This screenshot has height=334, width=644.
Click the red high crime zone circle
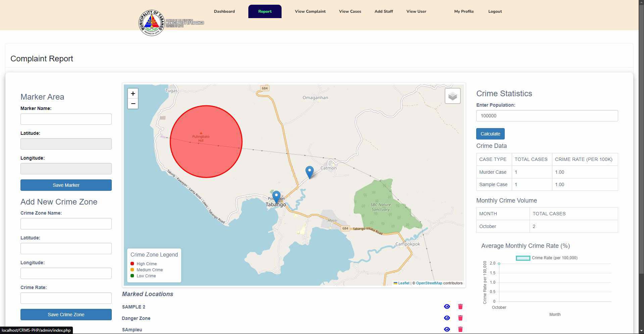(206, 142)
